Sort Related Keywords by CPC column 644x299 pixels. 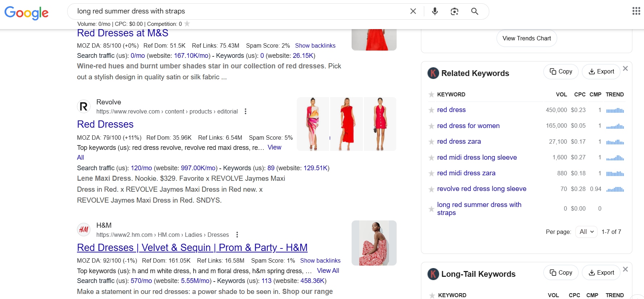click(580, 95)
